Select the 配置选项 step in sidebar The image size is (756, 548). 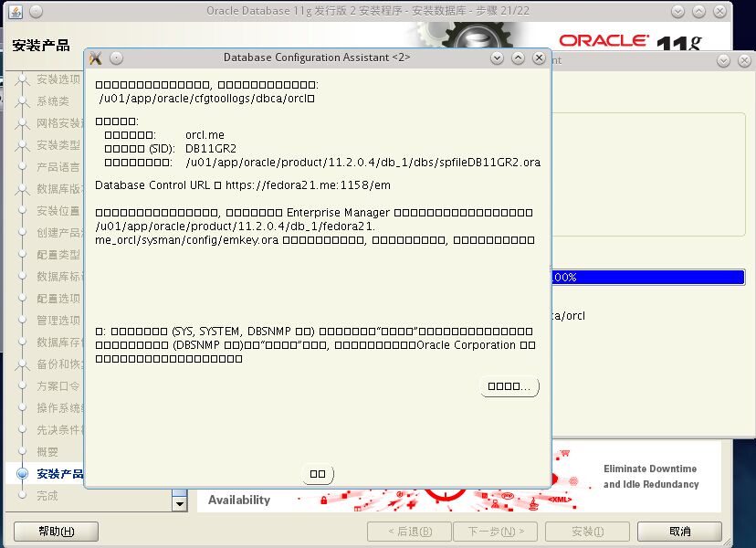[x=58, y=299]
